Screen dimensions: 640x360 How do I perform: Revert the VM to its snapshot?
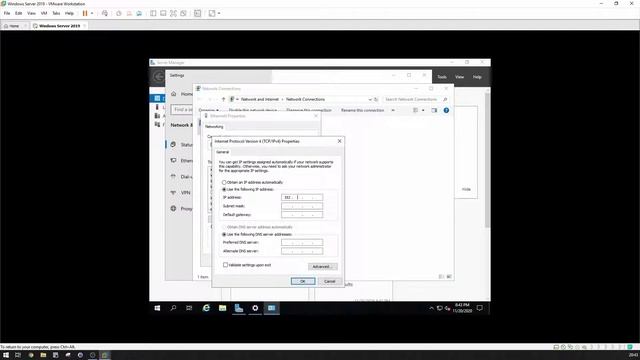coord(129,13)
